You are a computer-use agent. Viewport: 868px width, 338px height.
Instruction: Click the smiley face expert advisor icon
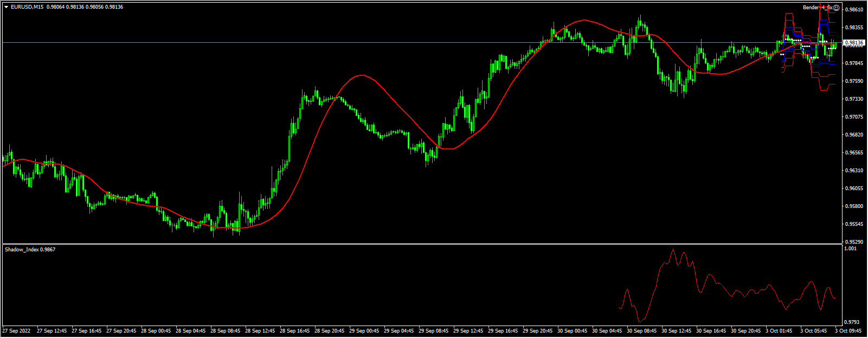(837, 8)
